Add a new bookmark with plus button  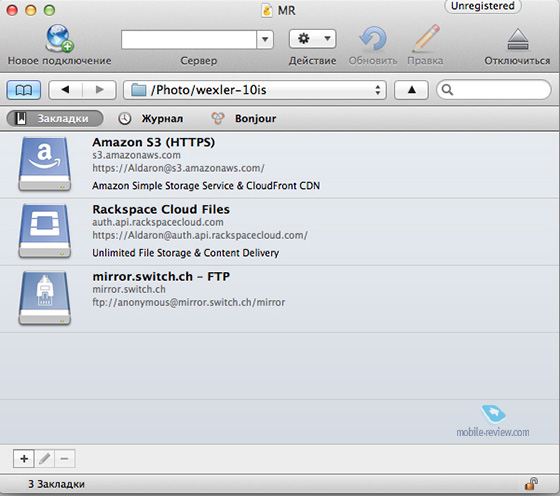point(24,459)
